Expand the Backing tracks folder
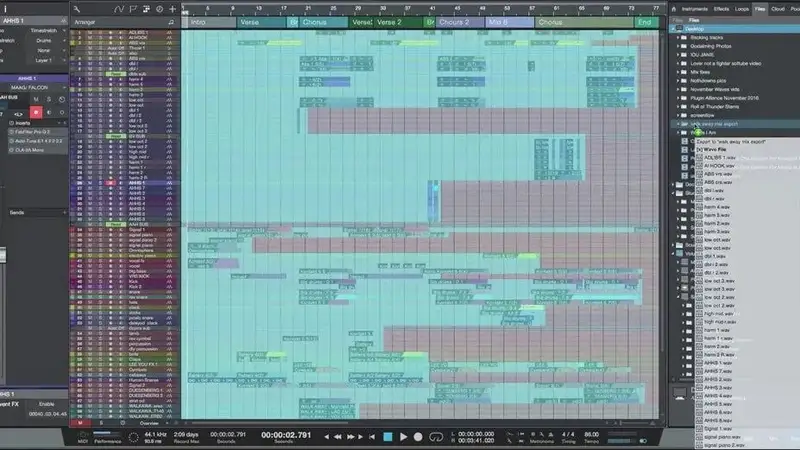 [678, 38]
